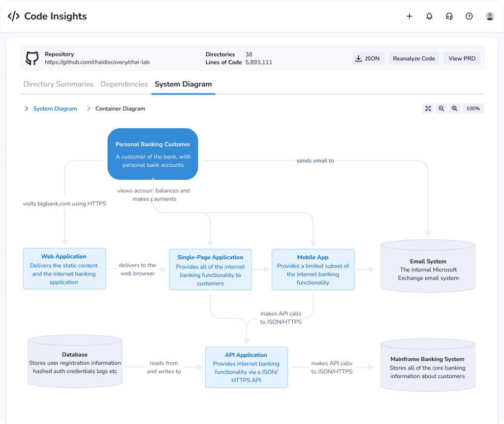Switch to the Directory Summaries tab

tap(58, 84)
